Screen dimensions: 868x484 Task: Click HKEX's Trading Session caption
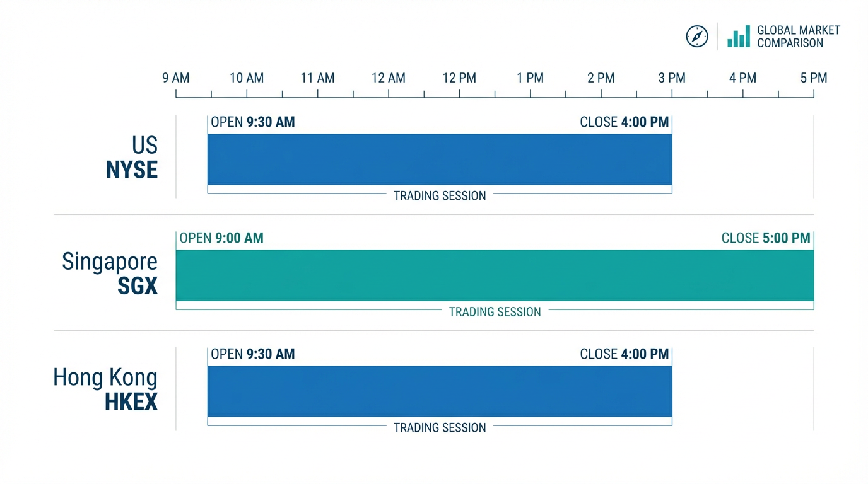point(440,427)
